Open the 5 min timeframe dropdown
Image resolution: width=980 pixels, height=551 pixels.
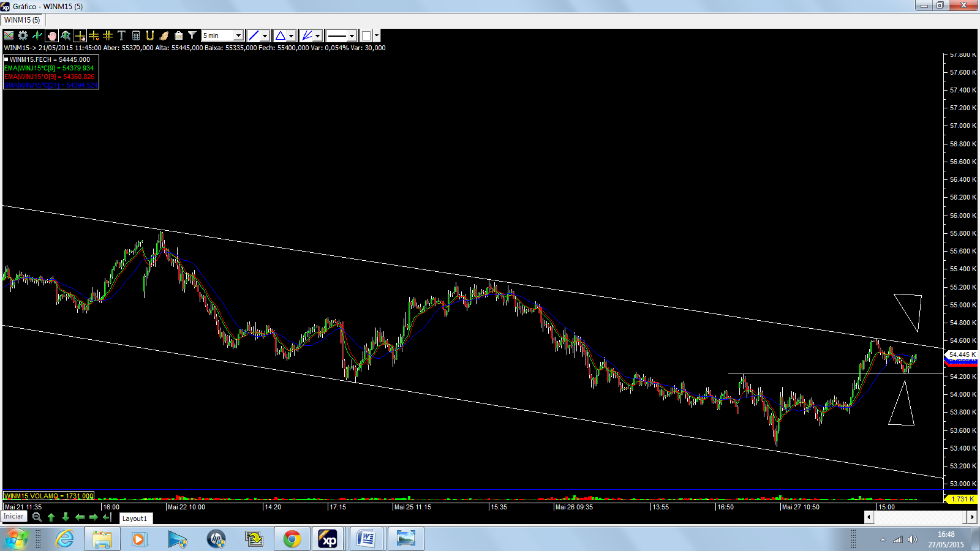pos(222,36)
